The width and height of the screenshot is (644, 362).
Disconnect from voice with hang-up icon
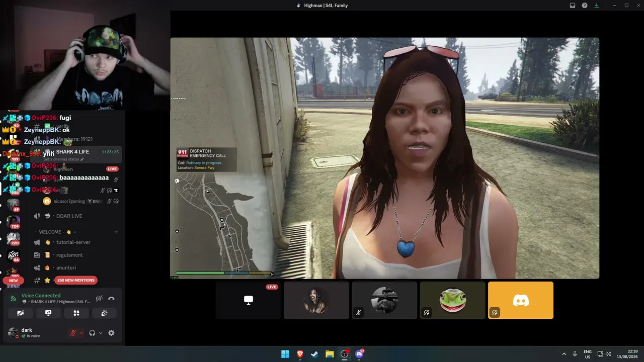tap(111, 299)
